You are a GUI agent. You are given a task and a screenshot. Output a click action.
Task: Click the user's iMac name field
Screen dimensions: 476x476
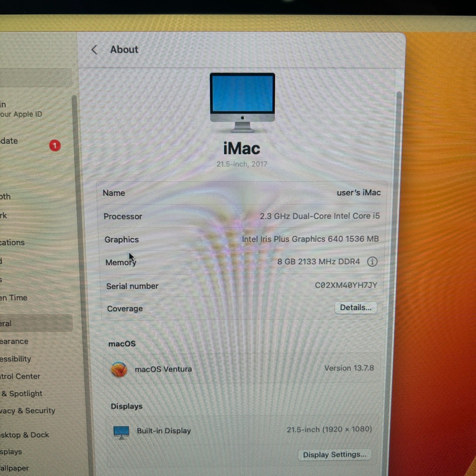point(359,193)
